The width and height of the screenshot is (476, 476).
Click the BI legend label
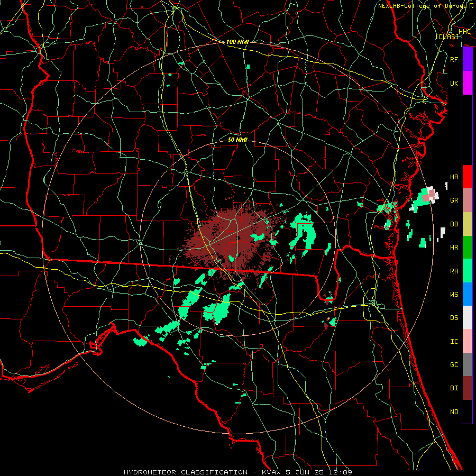(454, 388)
